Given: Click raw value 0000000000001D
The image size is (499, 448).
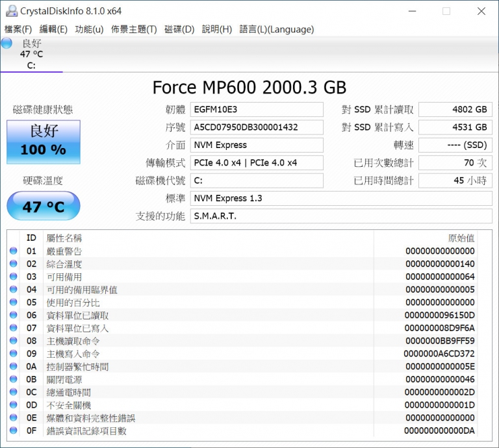Looking at the screenshot, I should [x=439, y=405].
